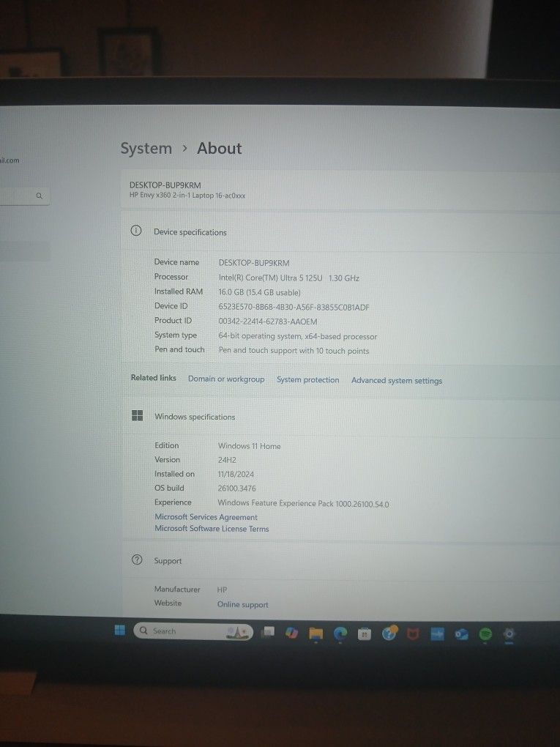Screen dimensions: 560x747
Task: Open Spotify from the taskbar
Action: (x=485, y=634)
